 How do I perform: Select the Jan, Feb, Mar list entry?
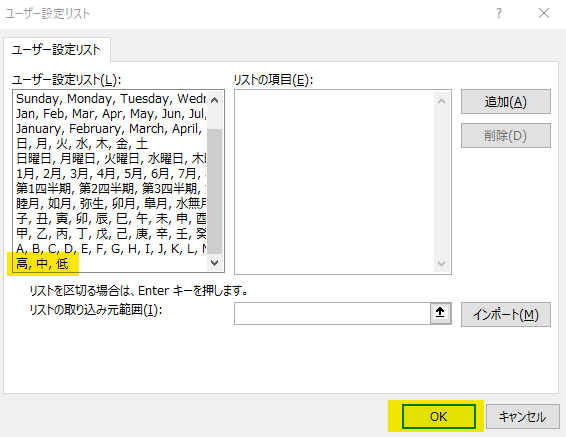coord(111,114)
